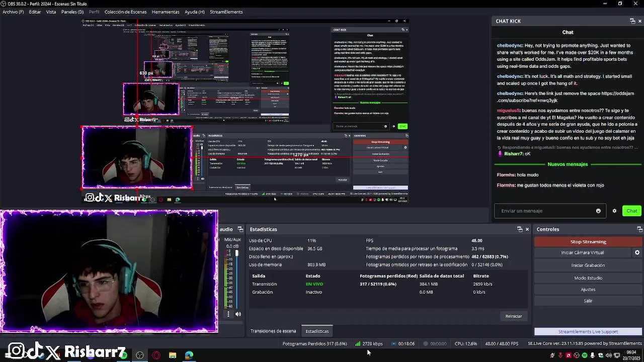Open chat settings gear
Image resolution: width=644 pixels, height=362 pixels.
coord(614,211)
